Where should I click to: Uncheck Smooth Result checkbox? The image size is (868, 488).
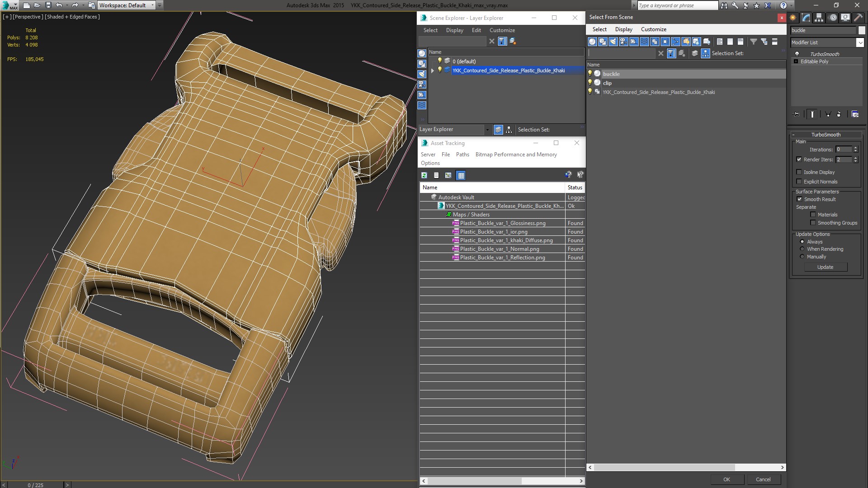point(799,199)
